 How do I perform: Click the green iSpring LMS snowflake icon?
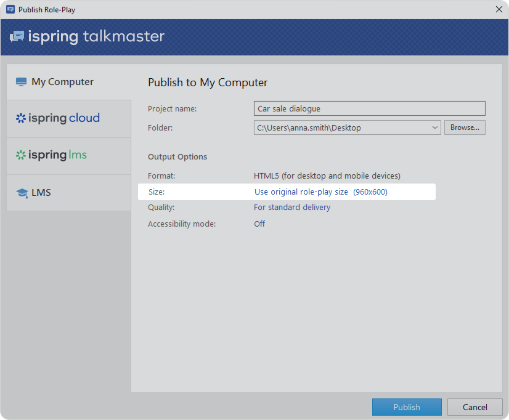pos(21,155)
